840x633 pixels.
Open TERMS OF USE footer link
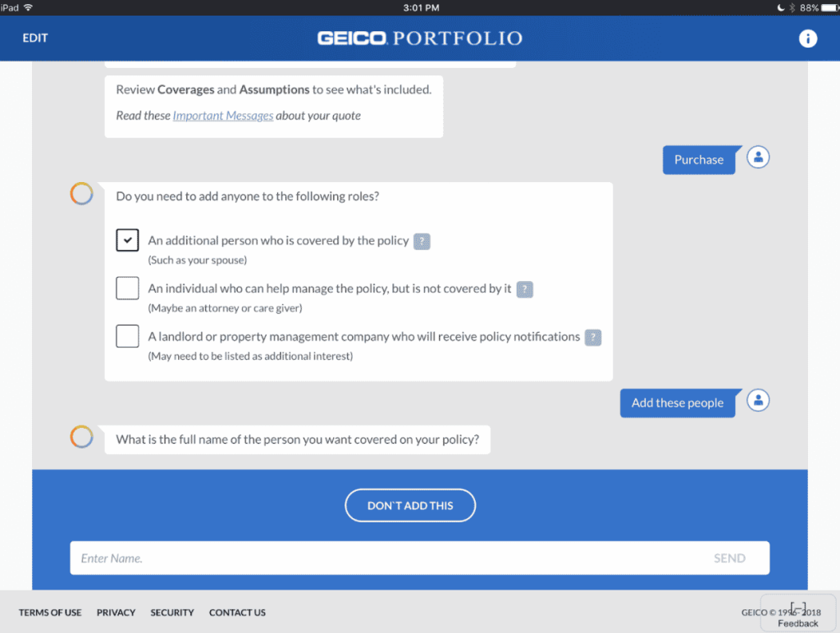point(50,613)
